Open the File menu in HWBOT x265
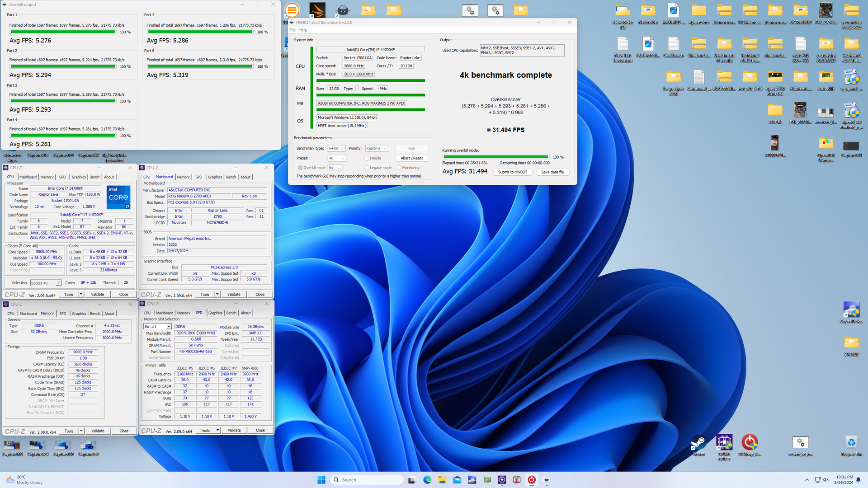Image resolution: width=868 pixels, height=488 pixels. (x=292, y=30)
